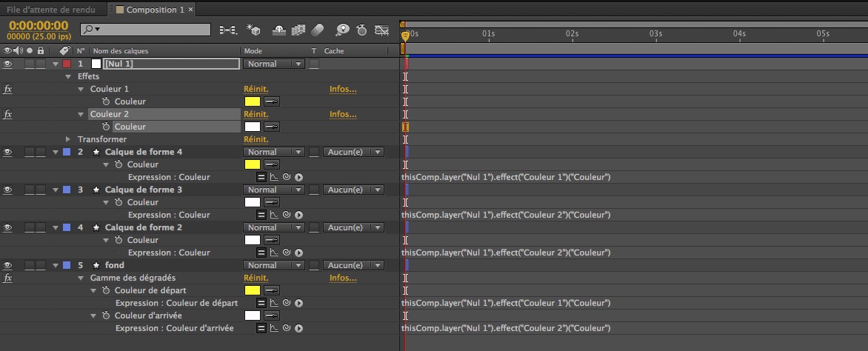The image size is (868, 351).
Task: Click the Graph Editor icon
Action: [x=381, y=30]
